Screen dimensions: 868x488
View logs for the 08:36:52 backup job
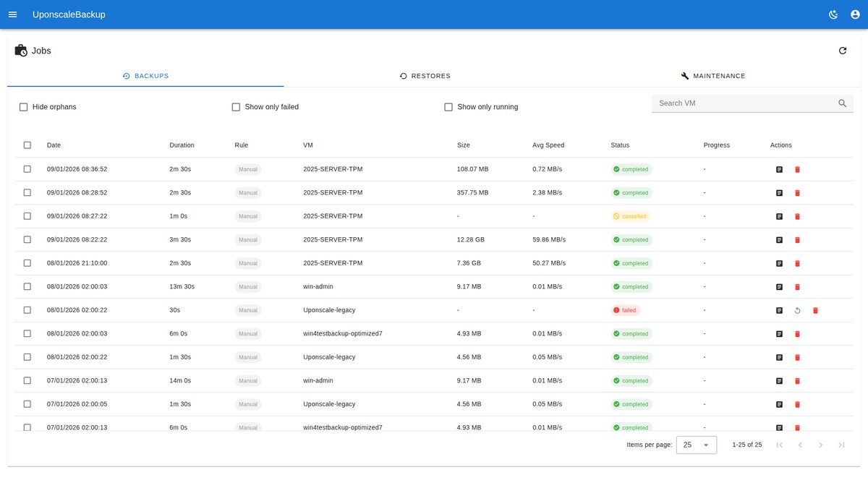[x=779, y=169]
